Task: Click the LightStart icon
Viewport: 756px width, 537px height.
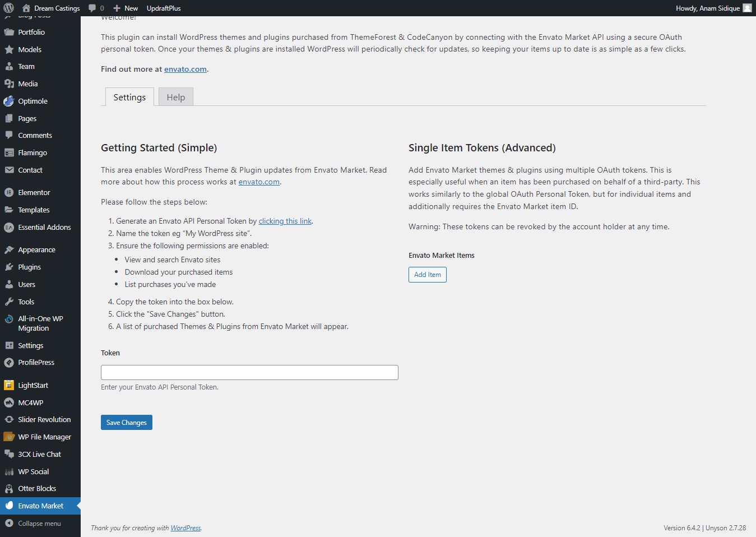Action: [9, 385]
